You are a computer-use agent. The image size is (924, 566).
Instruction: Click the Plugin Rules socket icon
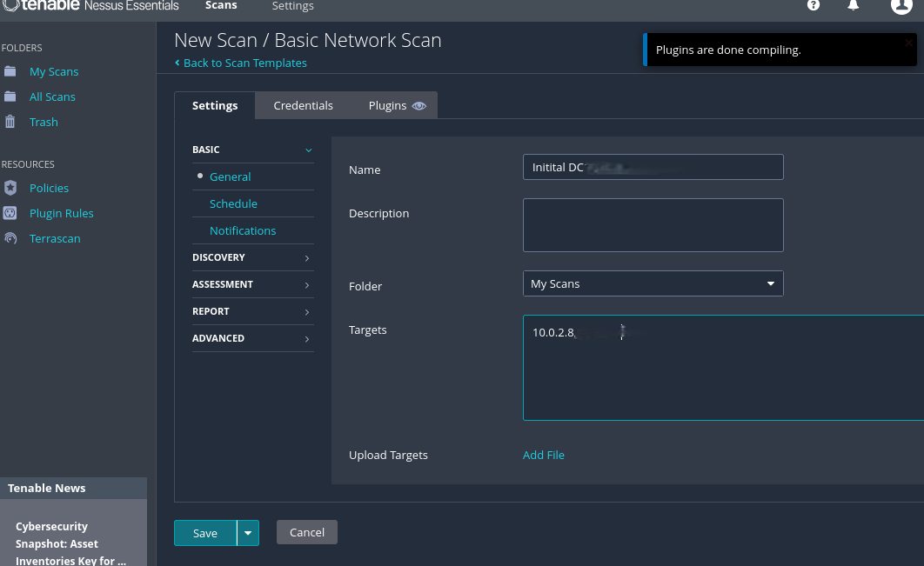tap(10, 213)
